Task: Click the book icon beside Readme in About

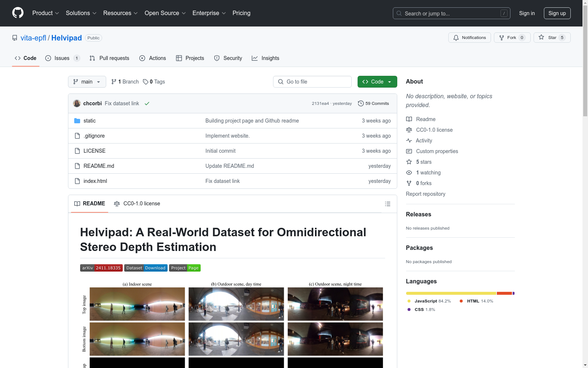Action: pos(409,119)
